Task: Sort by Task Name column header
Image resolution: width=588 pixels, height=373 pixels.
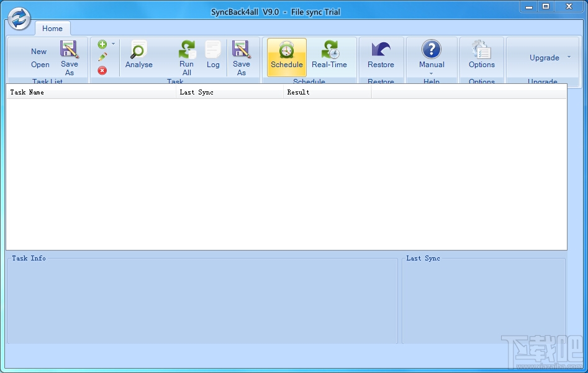Action: (91, 92)
